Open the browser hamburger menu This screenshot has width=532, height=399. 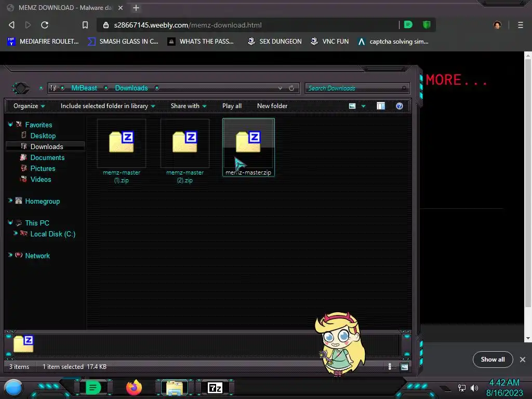pos(520,25)
